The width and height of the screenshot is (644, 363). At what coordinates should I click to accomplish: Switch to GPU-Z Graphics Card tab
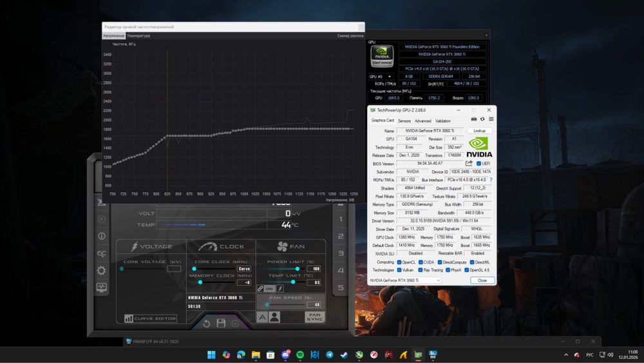coord(383,121)
